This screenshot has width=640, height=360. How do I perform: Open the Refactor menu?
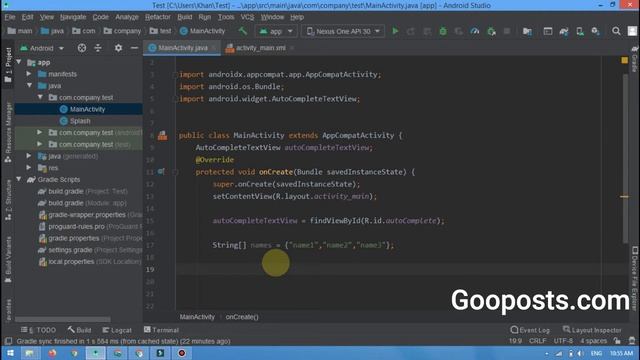[x=158, y=17]
